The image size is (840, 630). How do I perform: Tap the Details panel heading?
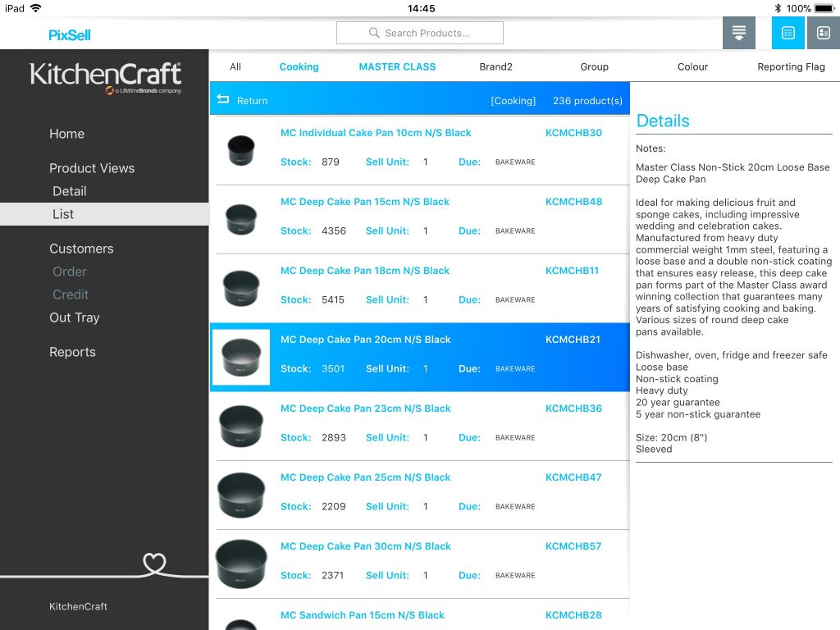pyautogui.click(x=663, y=121)
